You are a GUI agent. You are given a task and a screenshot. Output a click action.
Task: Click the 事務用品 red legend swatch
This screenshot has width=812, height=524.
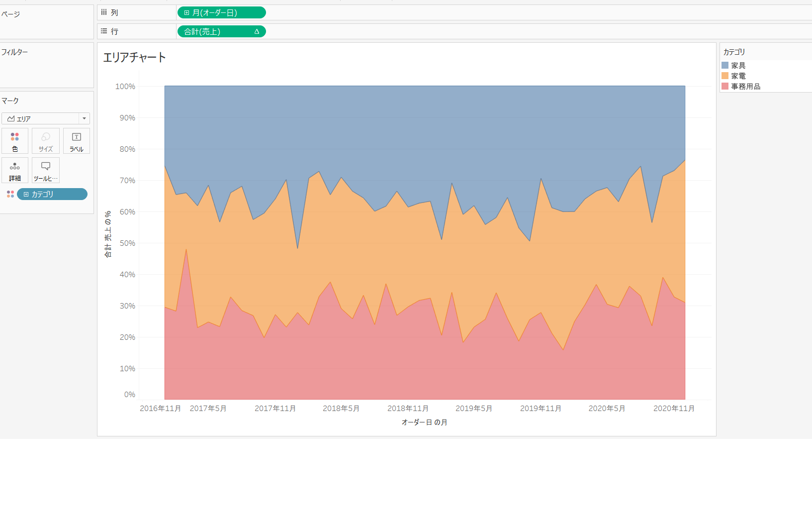(725, 86)
